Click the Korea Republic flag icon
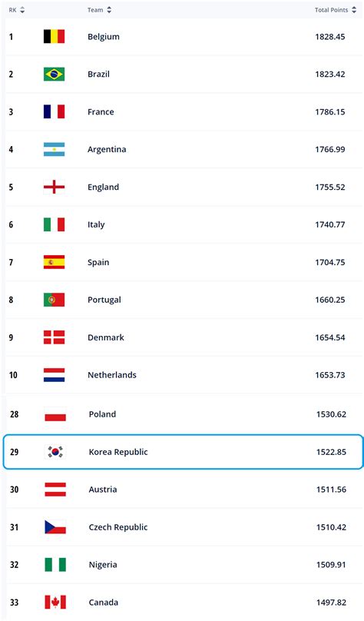This screenshot has height=621, width=364. [x=55, y=452]
